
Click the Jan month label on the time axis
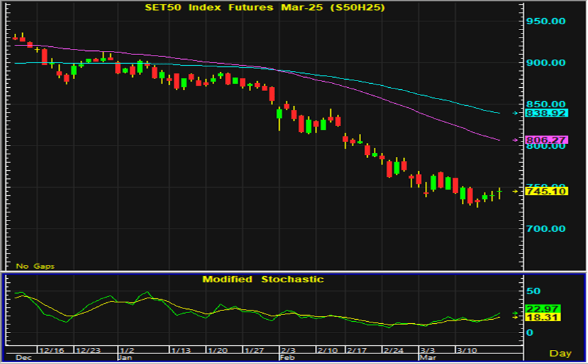[x=126, y=358]
